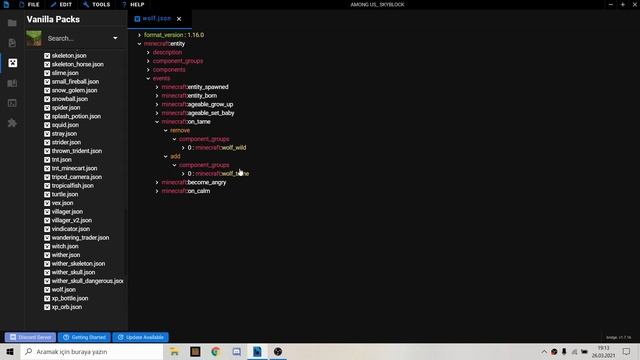
Task: Collapse the events node
Action: [148, 78]
